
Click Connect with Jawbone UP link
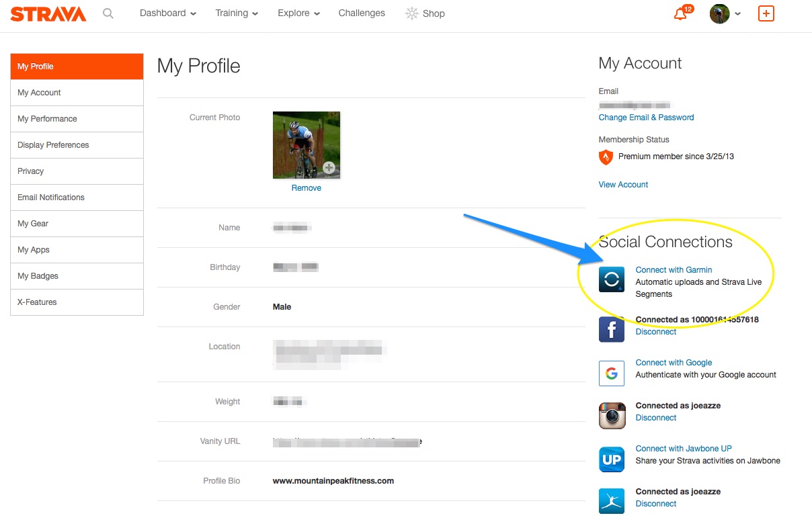point(684,449)
